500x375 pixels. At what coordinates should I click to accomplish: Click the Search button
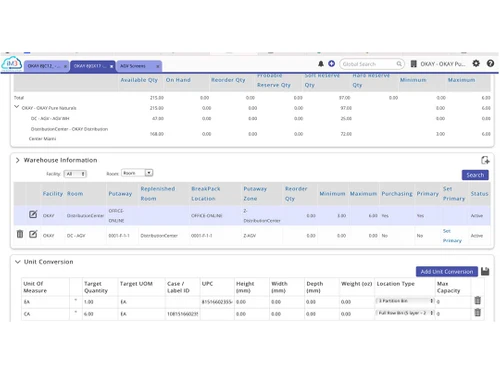tap(475, 175)
